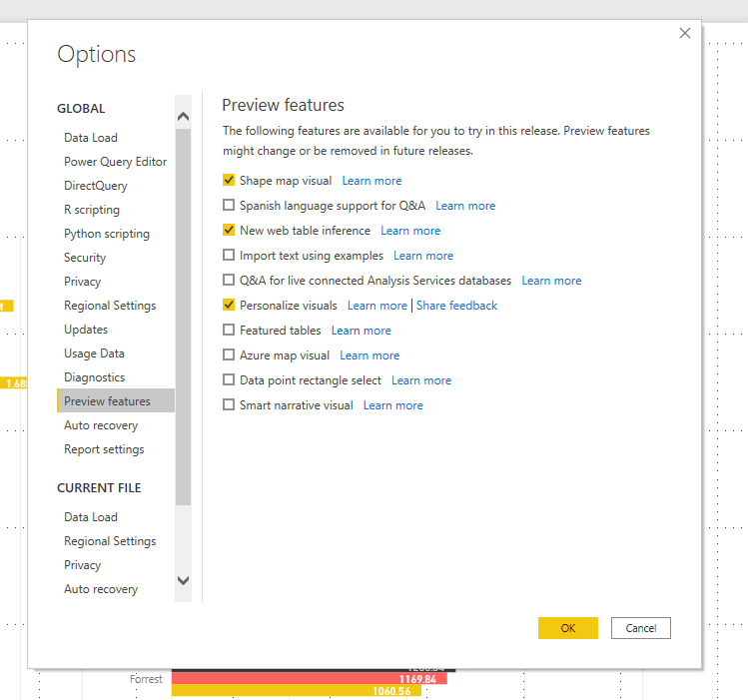Select Report settings options

[x=116, y=449]
